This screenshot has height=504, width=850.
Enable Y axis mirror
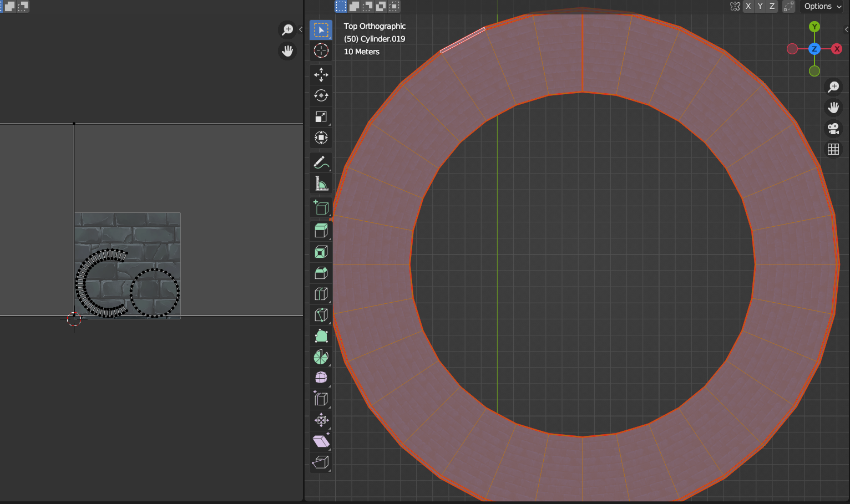760,6
